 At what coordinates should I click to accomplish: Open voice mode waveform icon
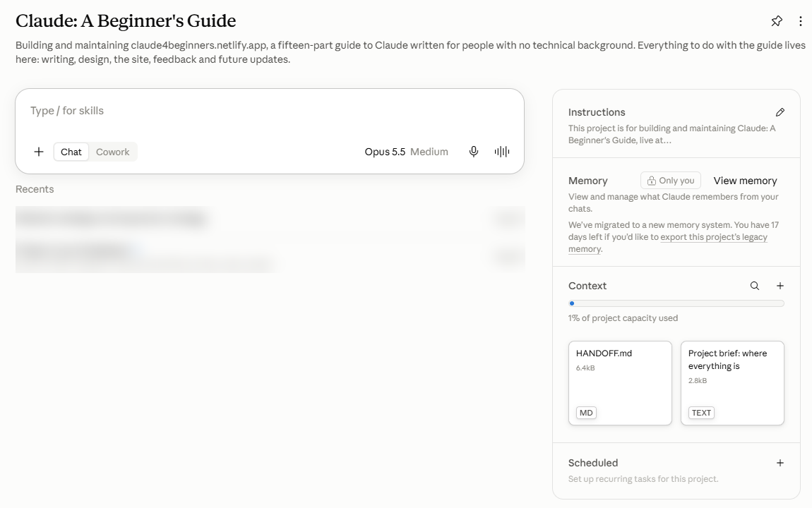click(502, 152)
